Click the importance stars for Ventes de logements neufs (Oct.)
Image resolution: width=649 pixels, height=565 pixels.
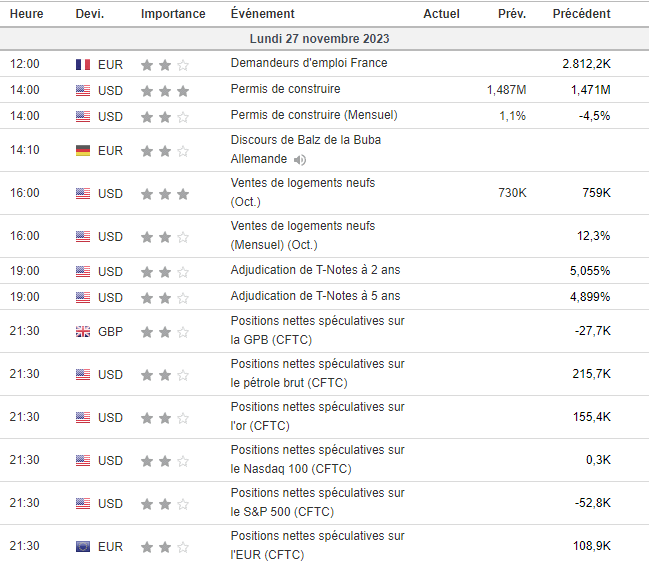click(164, 194)
